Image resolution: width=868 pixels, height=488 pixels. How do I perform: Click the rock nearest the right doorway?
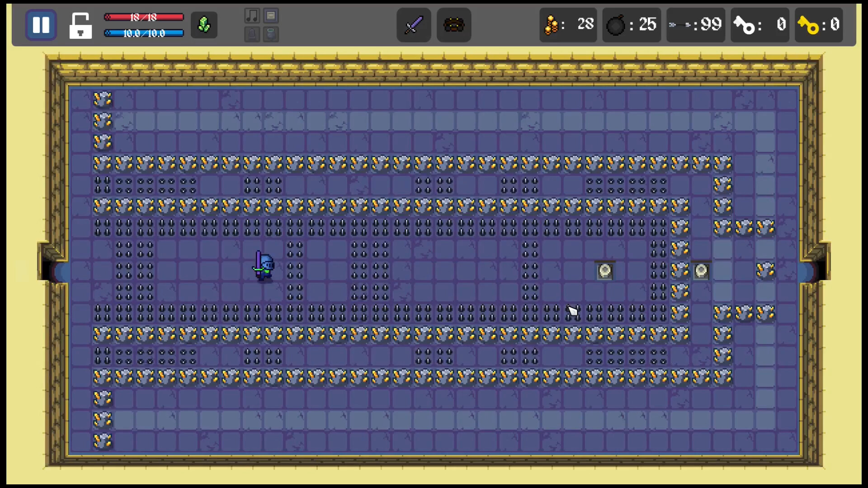[765, 271]
